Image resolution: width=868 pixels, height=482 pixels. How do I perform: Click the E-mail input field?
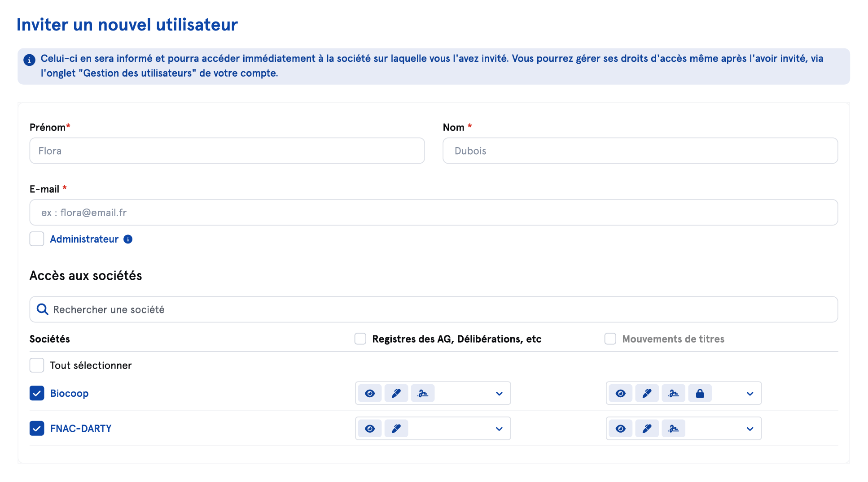click(x=434, y=213)
